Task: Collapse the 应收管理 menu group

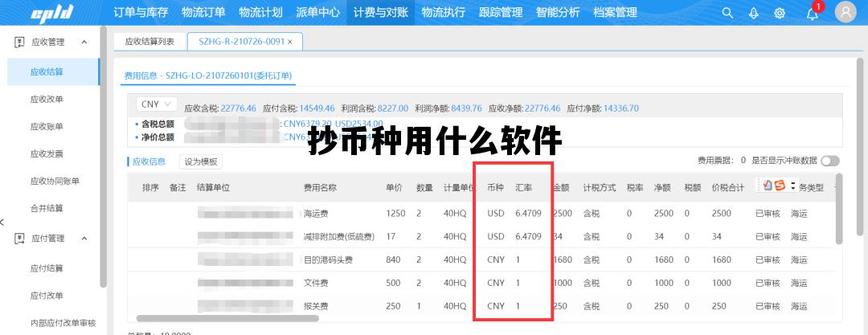Action: (84, 42)
